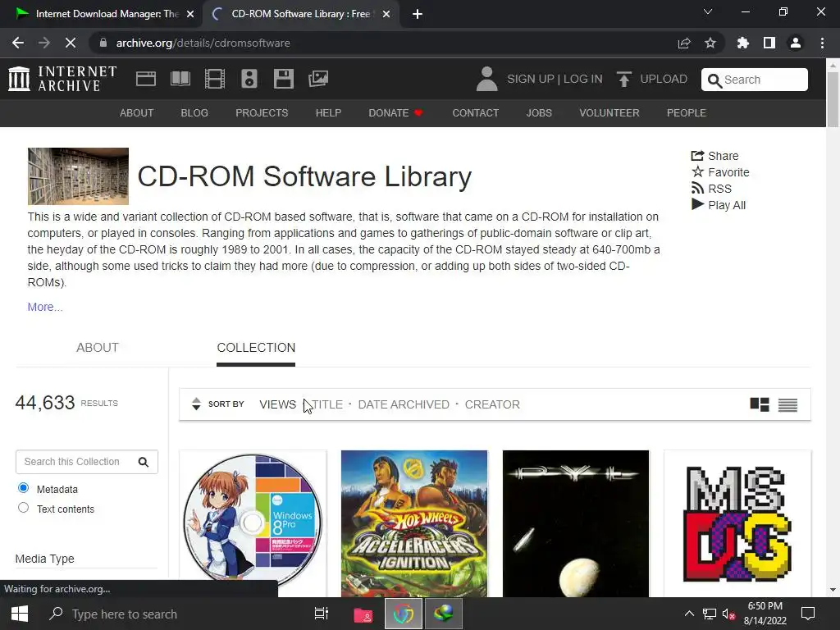Screen dimensions: 840x630
Task: Open a new browser tab
Action: coord(418,14)
